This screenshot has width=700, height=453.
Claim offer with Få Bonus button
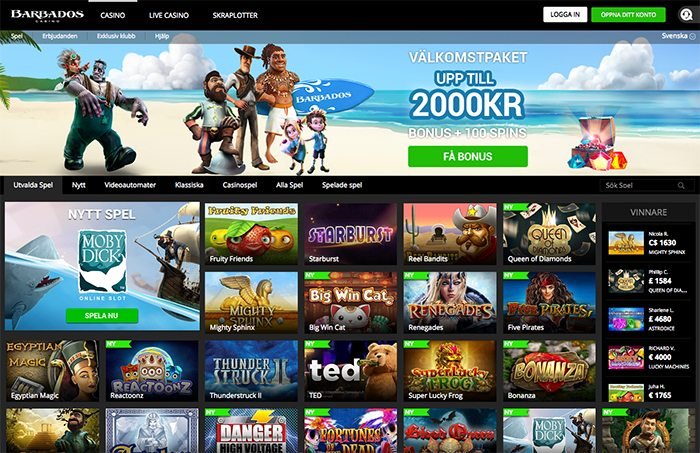[x=468, y=156]
